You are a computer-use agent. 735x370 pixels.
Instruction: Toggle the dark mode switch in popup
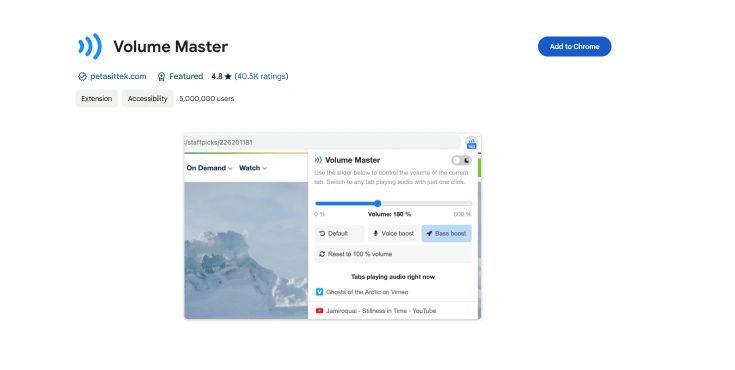461,160
